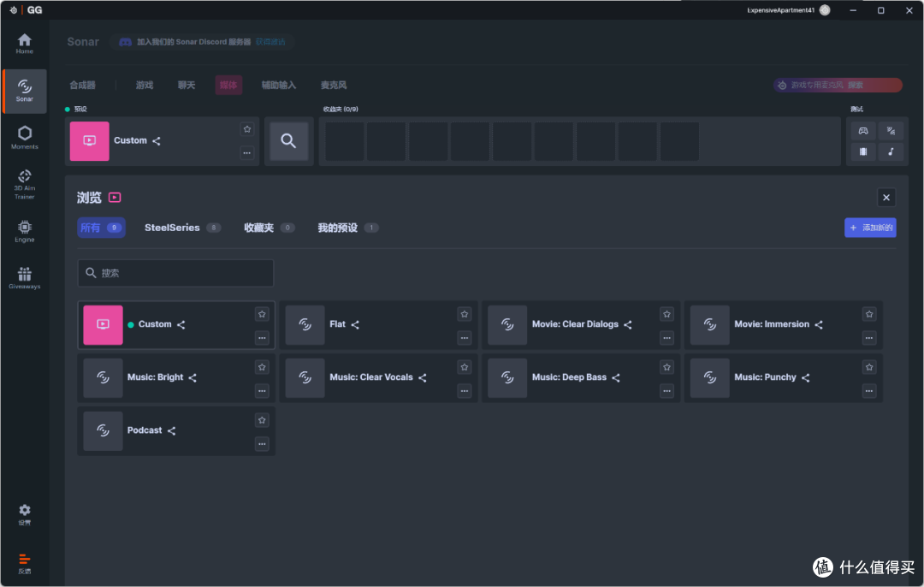Open Moments from the sidebar

(x=24, y=137)
